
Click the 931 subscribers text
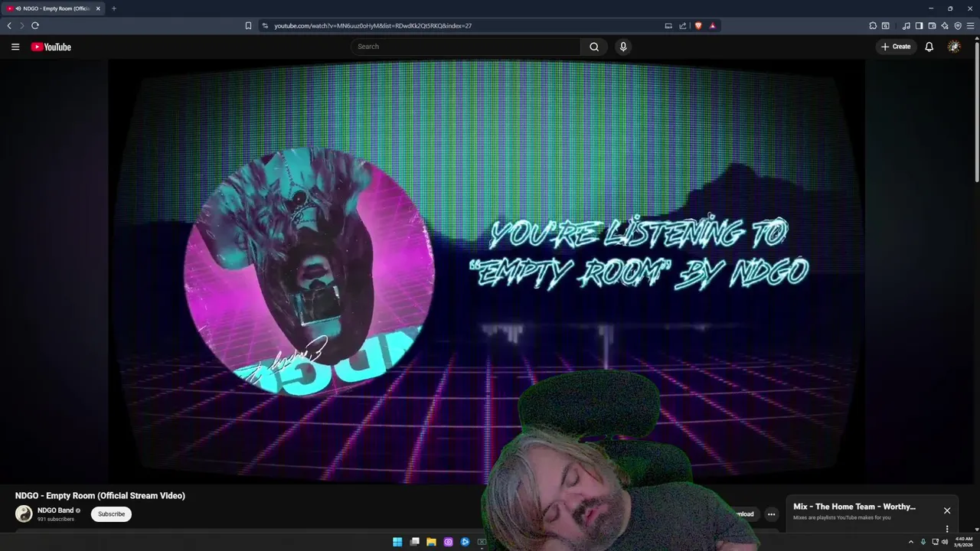[x=56, y=519]
